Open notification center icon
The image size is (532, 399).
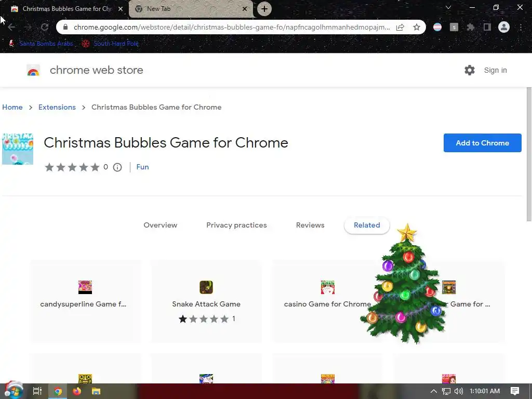pos(515,391)
